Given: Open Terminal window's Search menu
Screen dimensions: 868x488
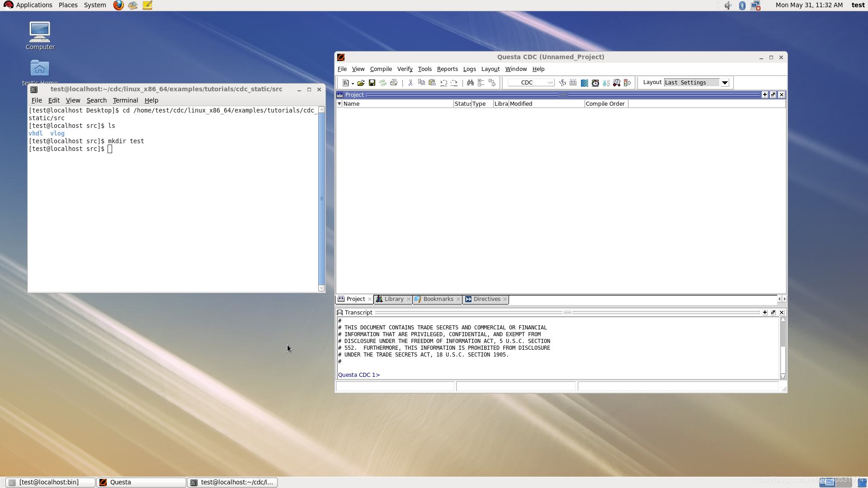Looking at the screenshot, I should coord(97,100).
